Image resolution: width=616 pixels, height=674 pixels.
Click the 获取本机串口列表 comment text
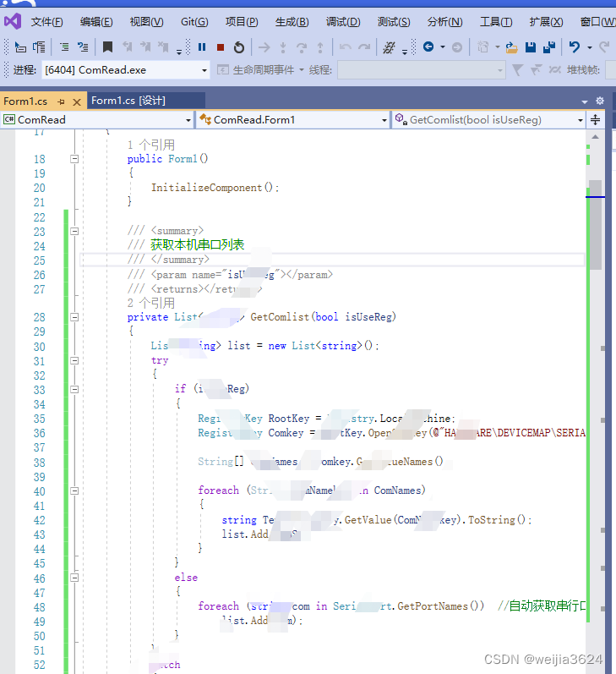click(x=197, y=245)
